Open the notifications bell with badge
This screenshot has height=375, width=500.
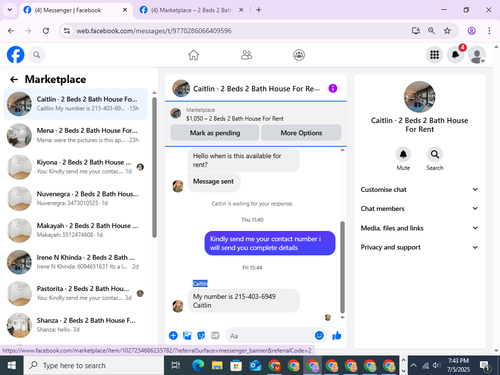coord(456,55)
